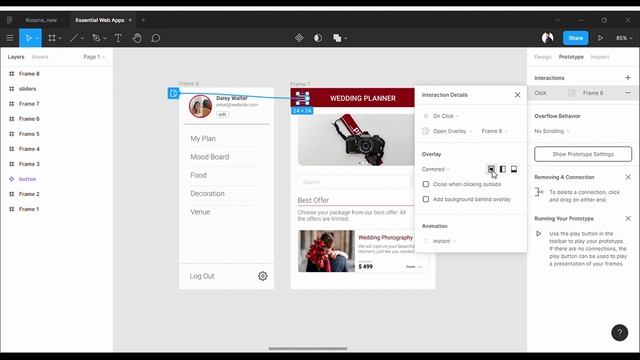Click the Click interaction row
Screen dimensions: 640x360
[x=583, y=93]
